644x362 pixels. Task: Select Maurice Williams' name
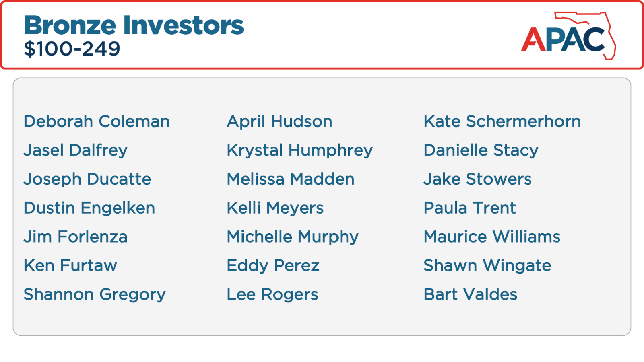(x=492, y=237)
